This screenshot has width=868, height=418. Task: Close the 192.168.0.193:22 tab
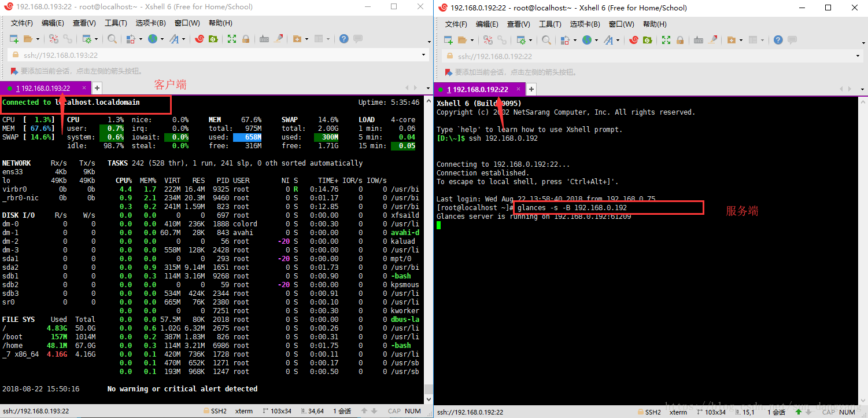point(84,88)
